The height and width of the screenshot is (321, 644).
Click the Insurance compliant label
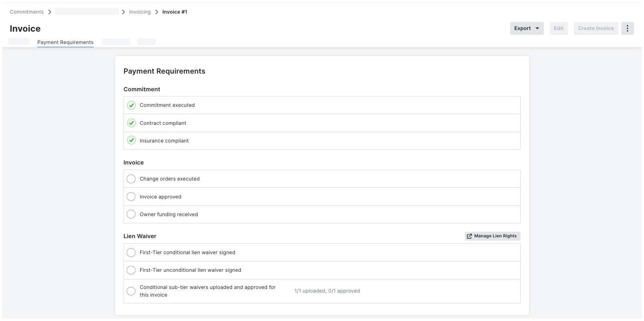164,141
